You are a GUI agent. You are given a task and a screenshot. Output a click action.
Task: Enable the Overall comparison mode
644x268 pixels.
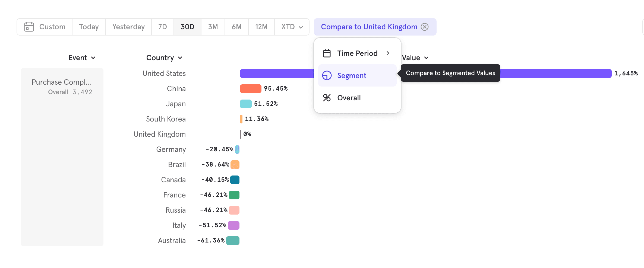(349, 98)
